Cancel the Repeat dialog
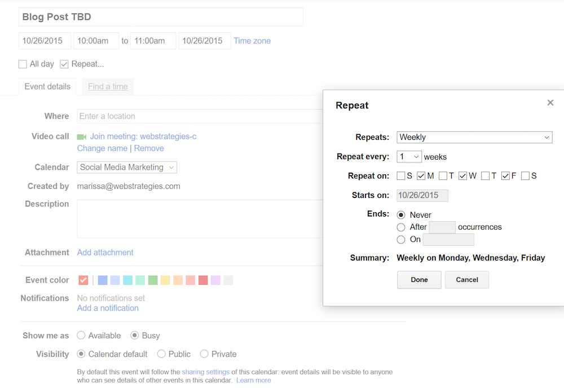Screen dimensions: 564x392 click(x=467, y=280)
